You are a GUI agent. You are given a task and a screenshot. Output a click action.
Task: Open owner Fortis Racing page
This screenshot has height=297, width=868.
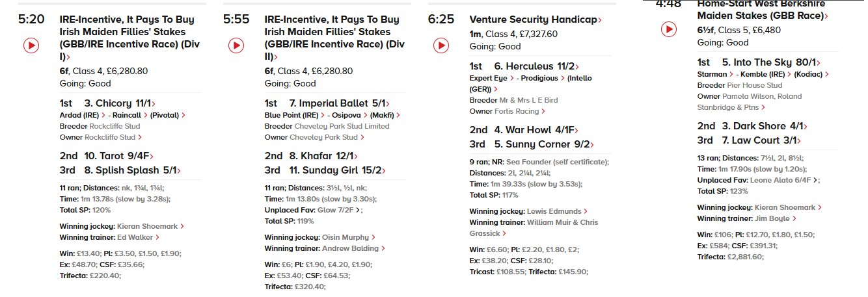click(x=527, y=111)
